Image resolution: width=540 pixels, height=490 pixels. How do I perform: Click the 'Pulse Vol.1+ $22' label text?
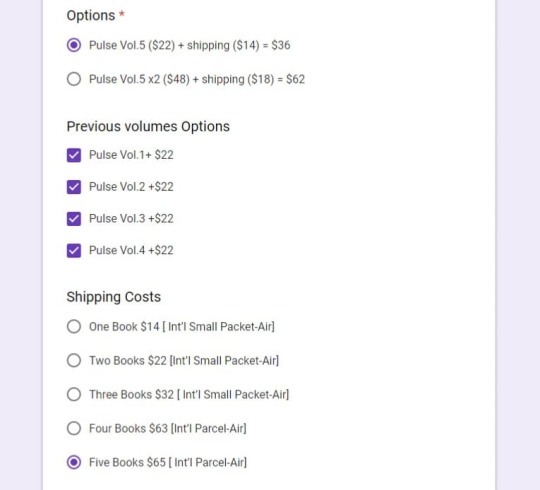click(x=131, y=155)
